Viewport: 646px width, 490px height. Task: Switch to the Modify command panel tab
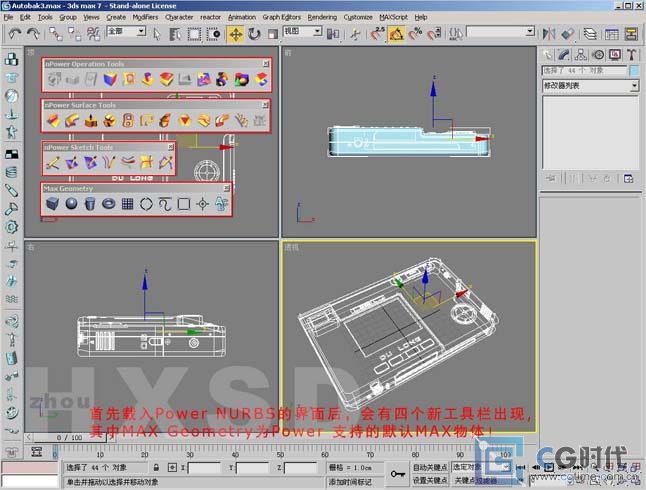tap(564, 55)
